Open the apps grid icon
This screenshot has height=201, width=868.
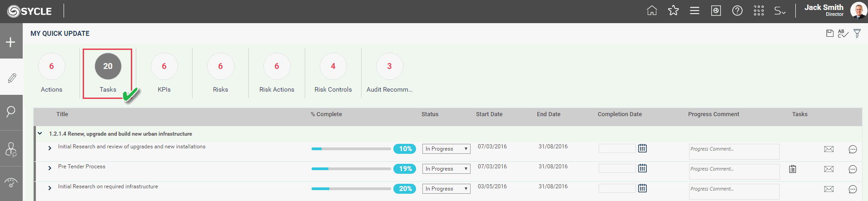(759, 10)
